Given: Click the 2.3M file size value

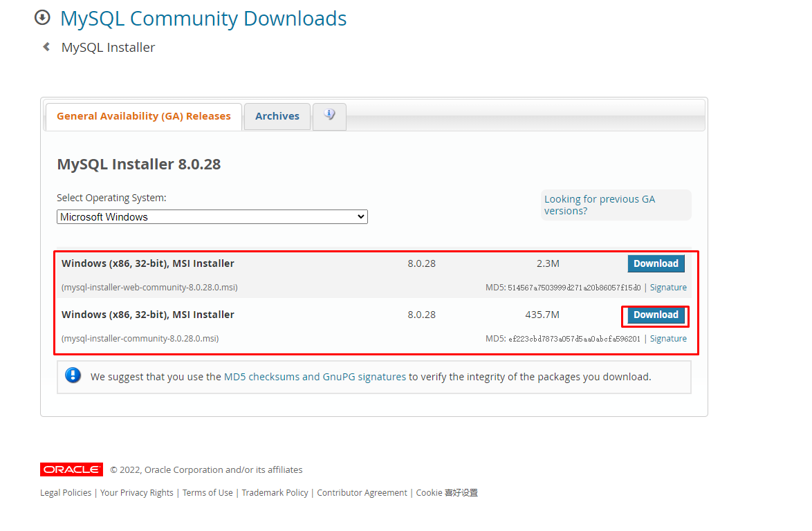Looking at the screenshot, I should pos(548,263).
